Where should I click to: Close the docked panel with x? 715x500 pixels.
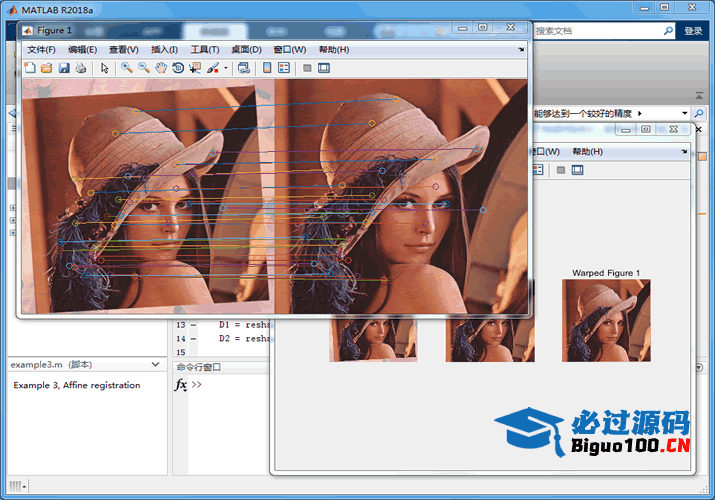(699, 129)
